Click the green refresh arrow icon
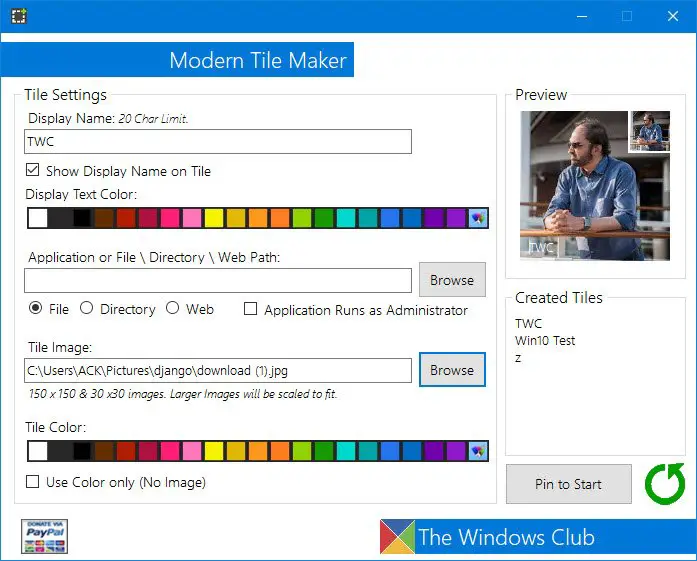The width and height of the screenshot is (697, 561). tap(665, 484)
